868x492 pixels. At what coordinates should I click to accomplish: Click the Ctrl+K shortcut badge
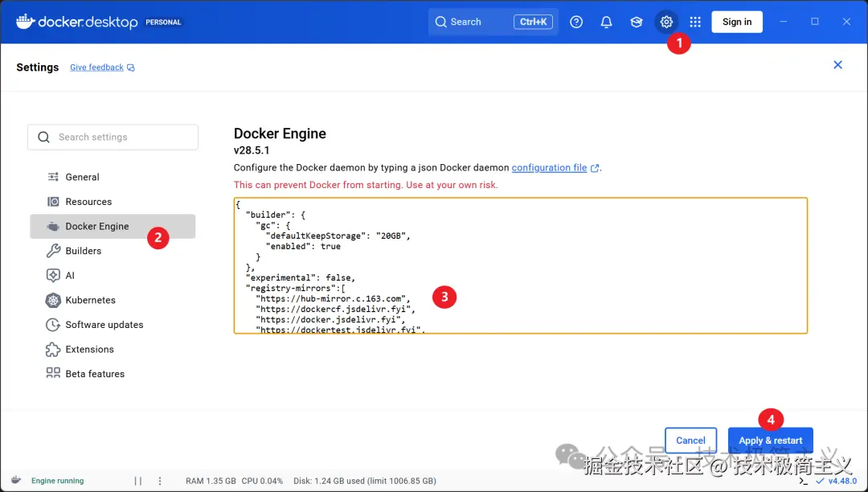click(x=533, y=23)
